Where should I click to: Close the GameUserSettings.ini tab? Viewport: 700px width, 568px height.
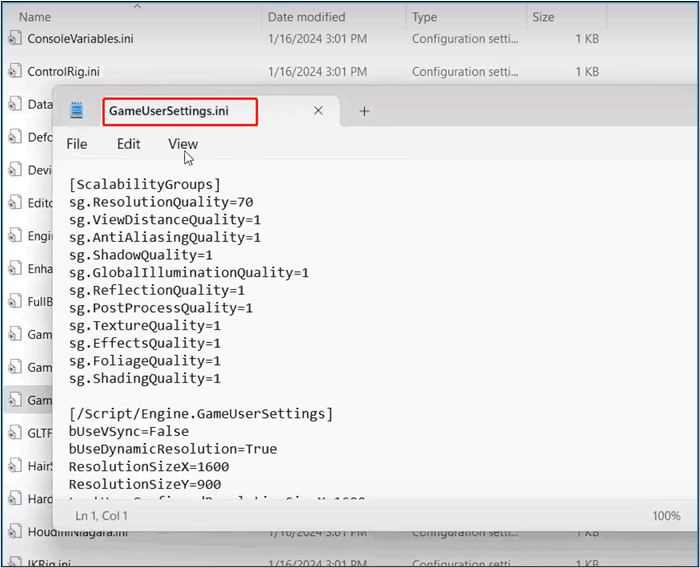point(318,111)
